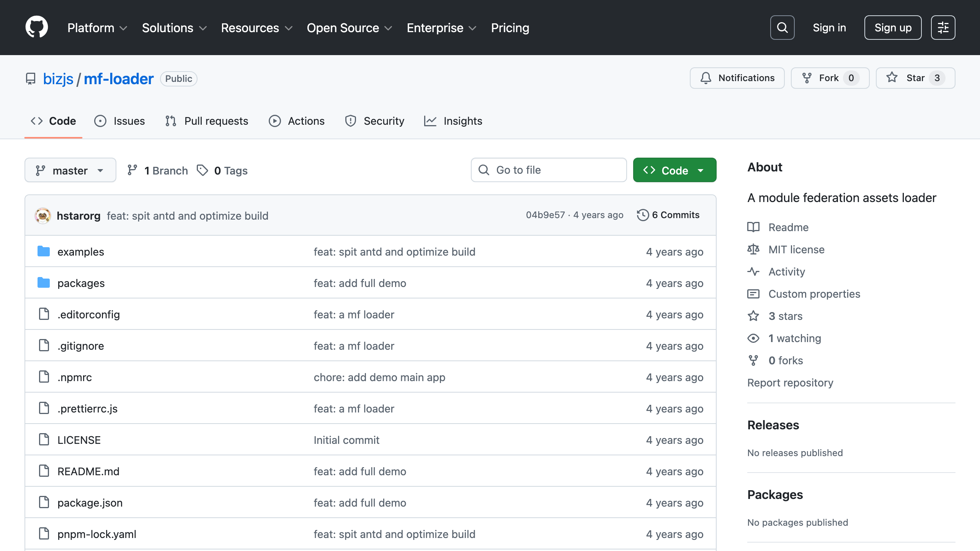Focus the Go to file field

548,170
